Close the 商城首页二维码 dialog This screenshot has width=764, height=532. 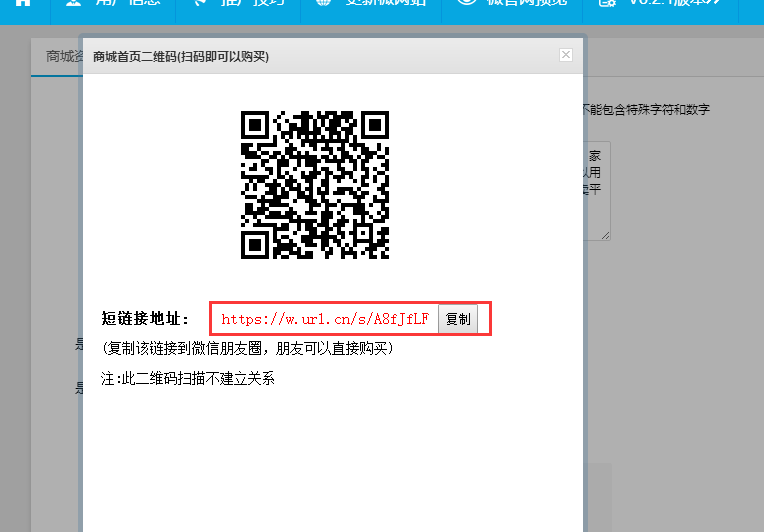tap(566, 55)
